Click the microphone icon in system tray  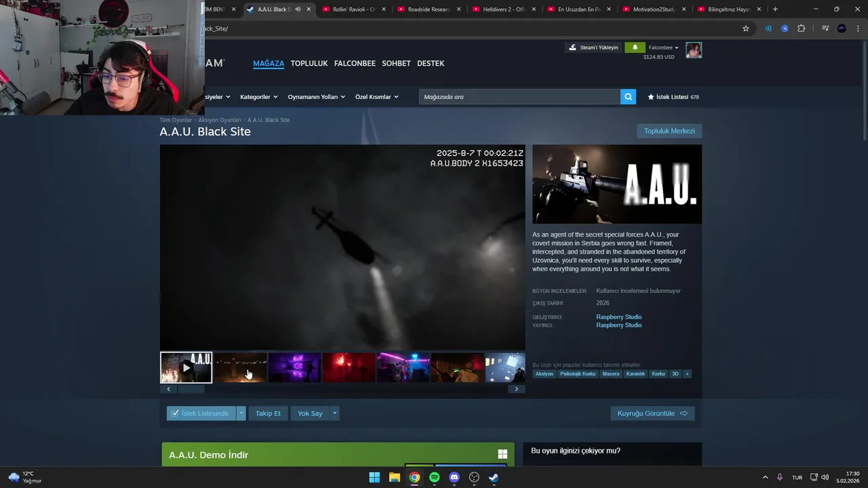(780, 477)
